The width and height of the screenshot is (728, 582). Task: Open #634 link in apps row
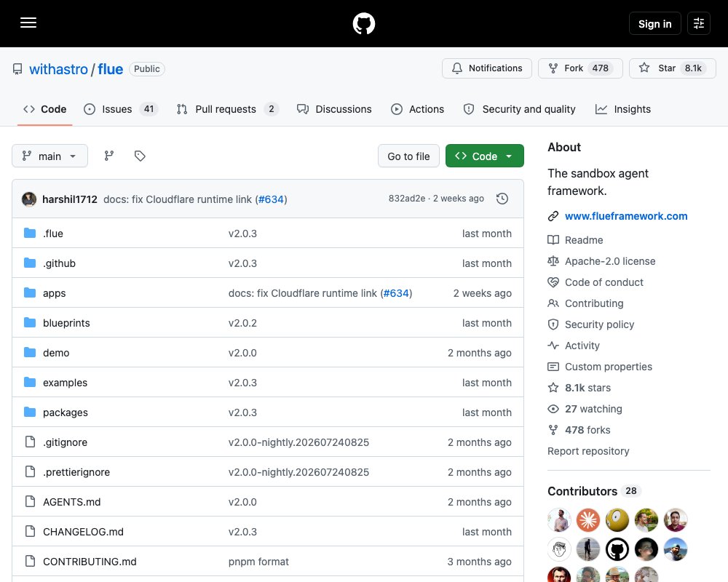click(396, 293)
